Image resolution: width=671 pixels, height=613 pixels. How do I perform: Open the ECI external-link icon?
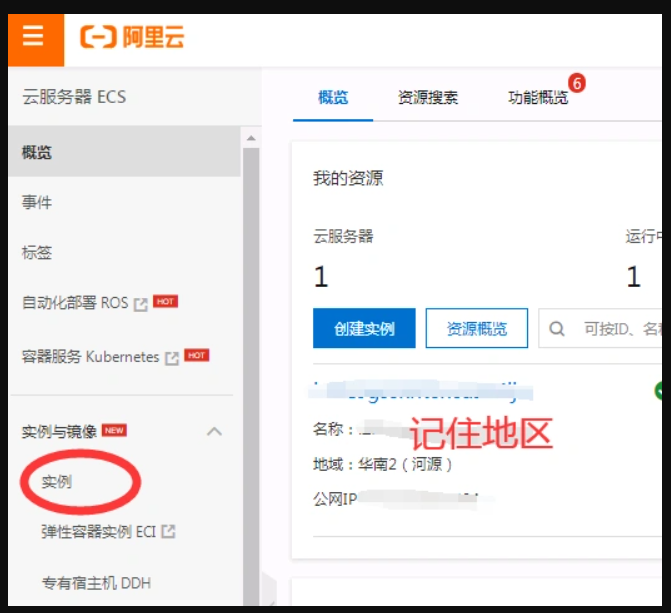pos(168,531)
